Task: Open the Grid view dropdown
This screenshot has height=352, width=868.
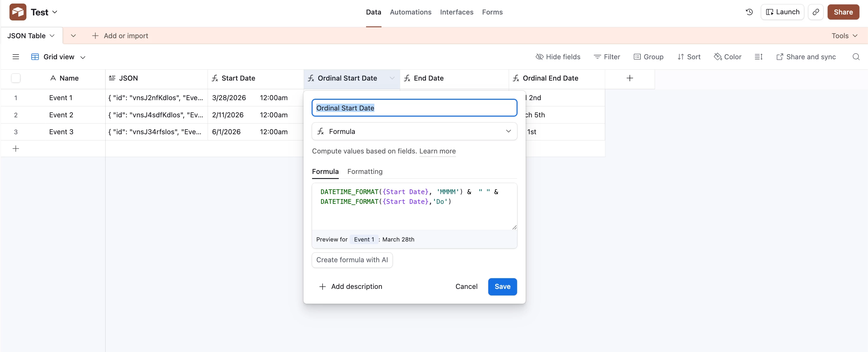Action: 59,57
